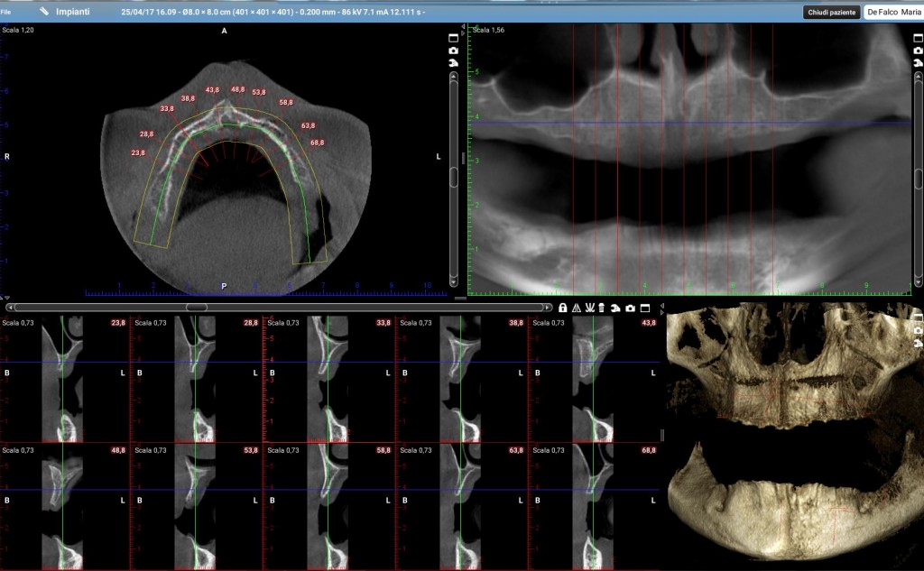Click right arrow of cross-section horizontal scrollbar
The image size is (924, 571).
click(x=549, y=308)
